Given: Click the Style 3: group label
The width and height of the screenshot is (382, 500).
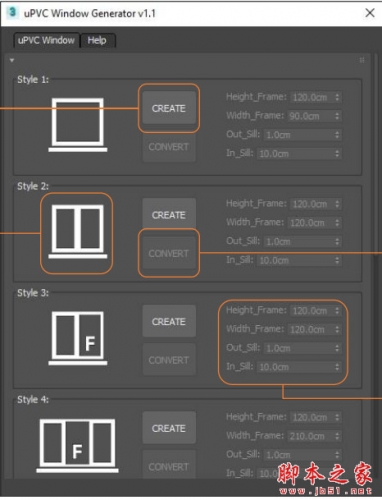Looking at the screenshot, I should click(x=33, y=293).
